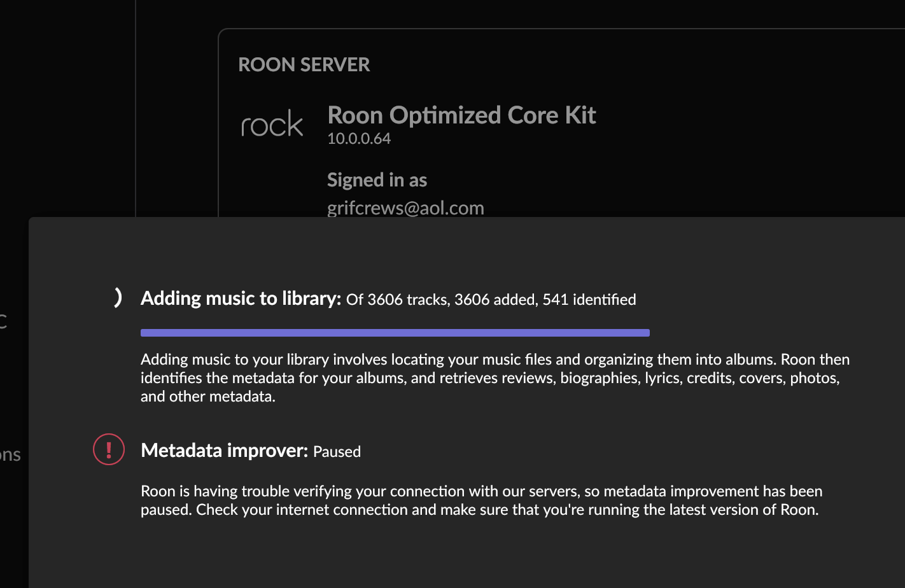Click the cut-off sidebar letter above "ns"
Viewport: 905px width, 588px height.
[x=3, y=320]
